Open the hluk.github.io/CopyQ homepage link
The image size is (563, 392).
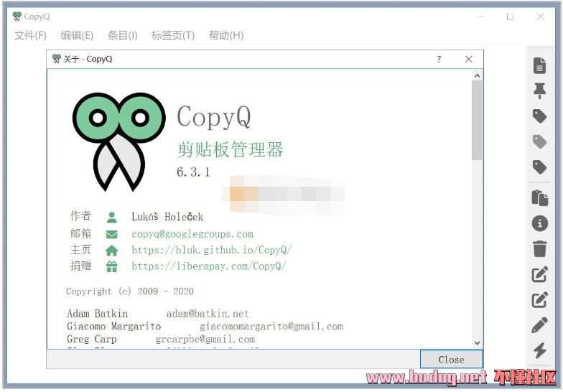tap(212, 250)
